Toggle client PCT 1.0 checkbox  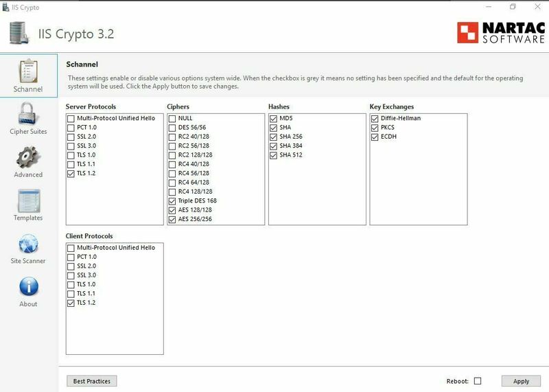pyautogui.click(x=71, y=257)
